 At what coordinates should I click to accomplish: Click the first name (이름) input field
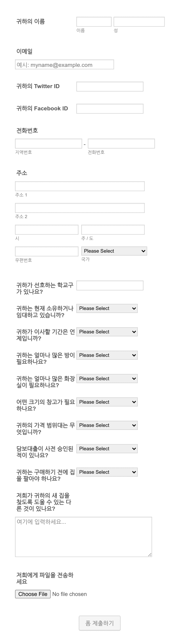point(94,22)
